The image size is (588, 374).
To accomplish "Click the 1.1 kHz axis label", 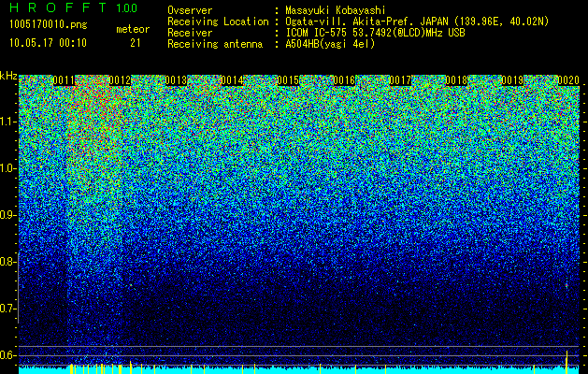I will pos(7,122).
